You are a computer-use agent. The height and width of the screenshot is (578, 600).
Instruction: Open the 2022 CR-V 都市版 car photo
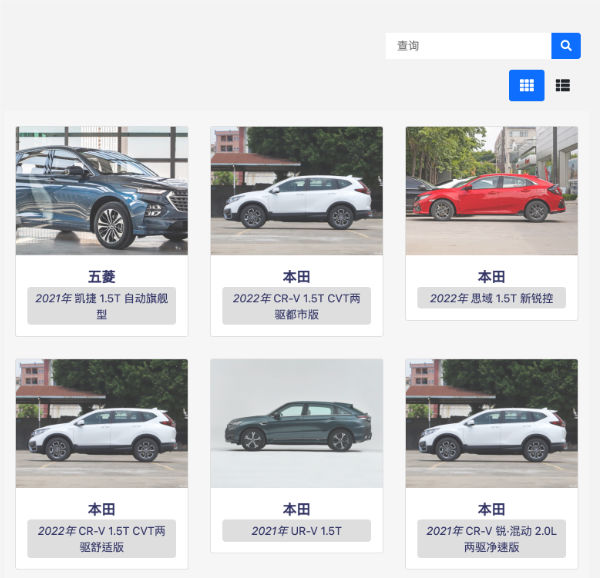click(297, 190)
